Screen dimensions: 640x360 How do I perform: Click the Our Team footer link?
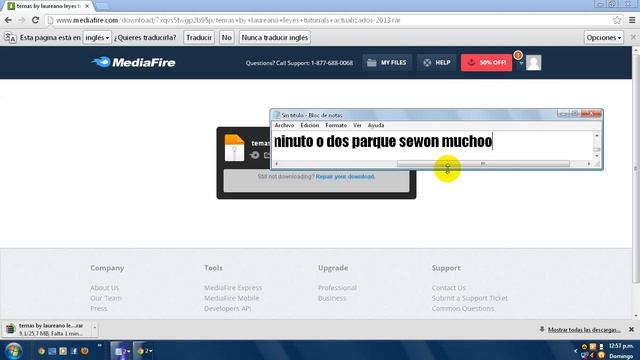106,298
